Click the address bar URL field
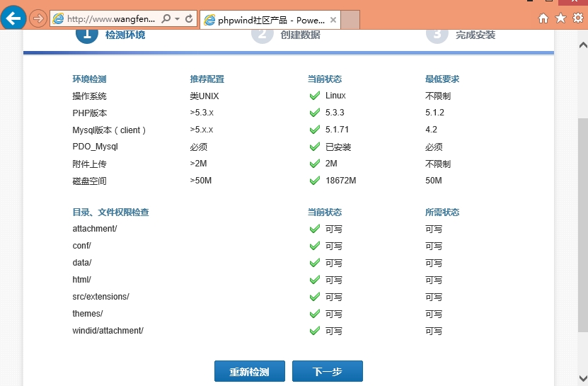Image resolution: width=588 pixels, height=386 pixels. coord(111,19)
